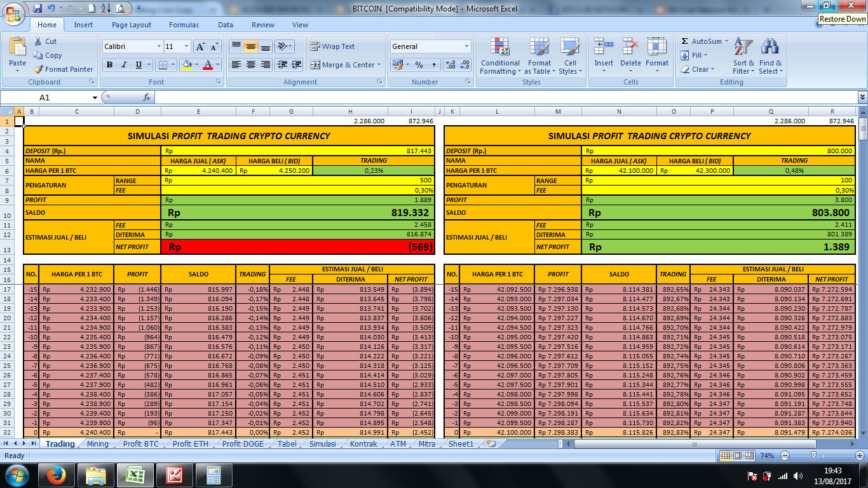Viewport: 868px width, 488px height.
Task: Click inside the formula bar
Action: click(505, 97)
